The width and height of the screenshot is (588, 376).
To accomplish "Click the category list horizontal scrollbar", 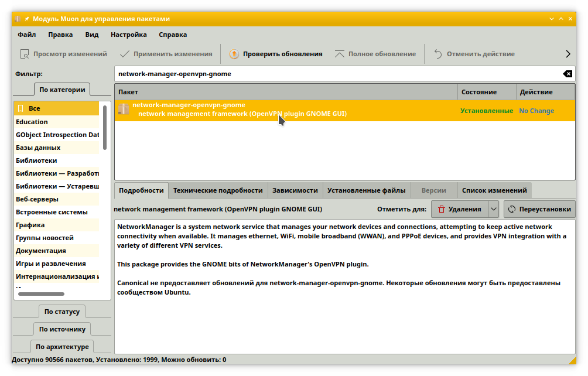I will [41, 294].
